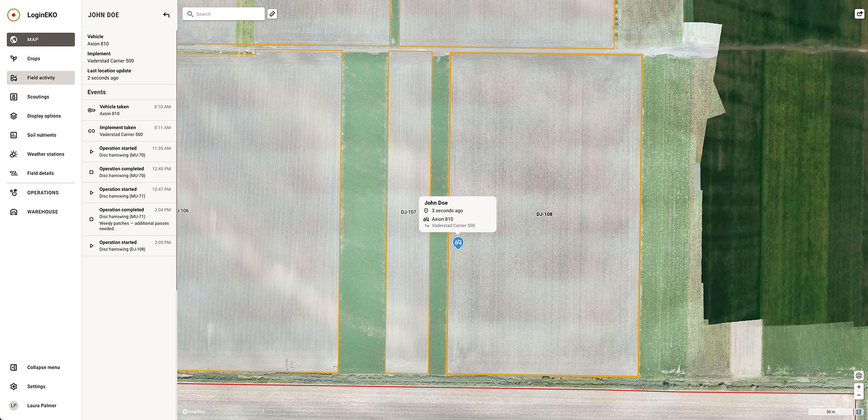The width and height of the screenshot is (868, 420).
Task: Open Weather stations view
Action: click(x=45, y=154)
